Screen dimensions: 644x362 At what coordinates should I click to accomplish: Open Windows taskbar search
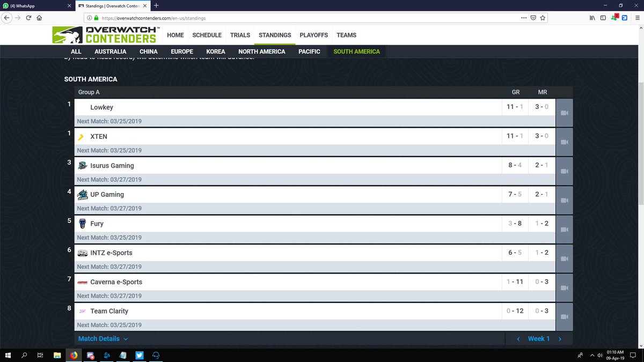(x=24, y=355)
